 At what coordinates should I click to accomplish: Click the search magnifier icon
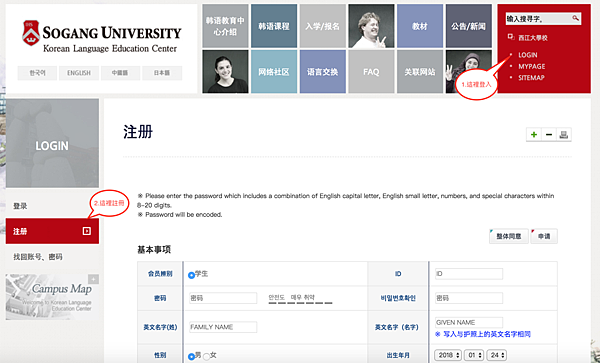coord(575,18)
